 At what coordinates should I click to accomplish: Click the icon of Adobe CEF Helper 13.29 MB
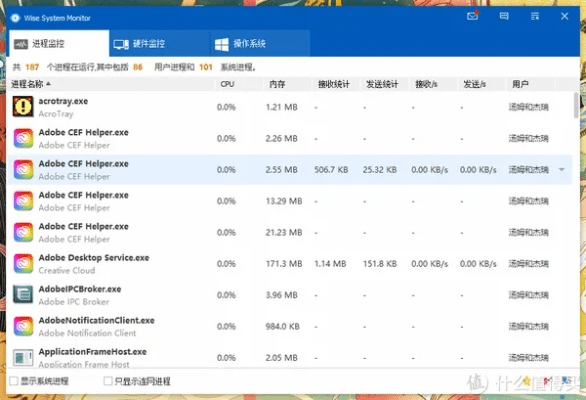tap(23, 201)
